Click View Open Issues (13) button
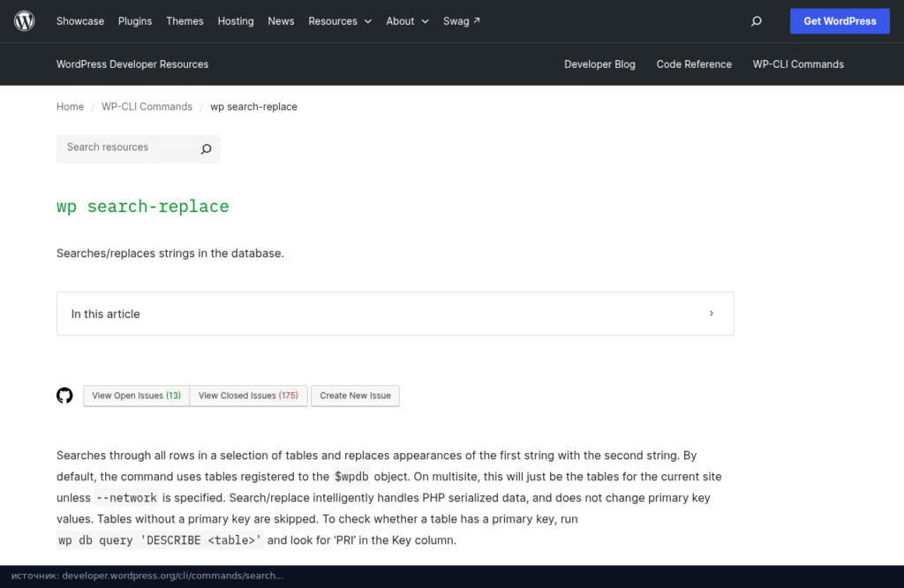Viewport: 904px width, 588px height. (x=136, y=396)
